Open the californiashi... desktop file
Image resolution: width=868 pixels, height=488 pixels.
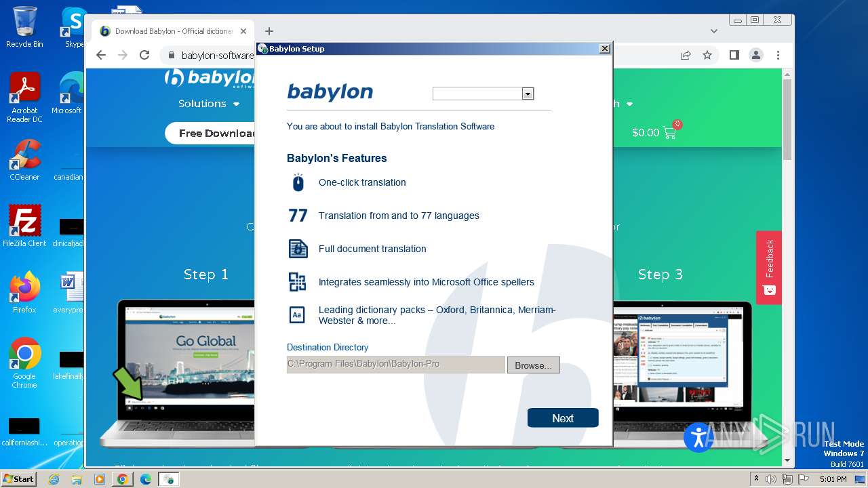24,432
